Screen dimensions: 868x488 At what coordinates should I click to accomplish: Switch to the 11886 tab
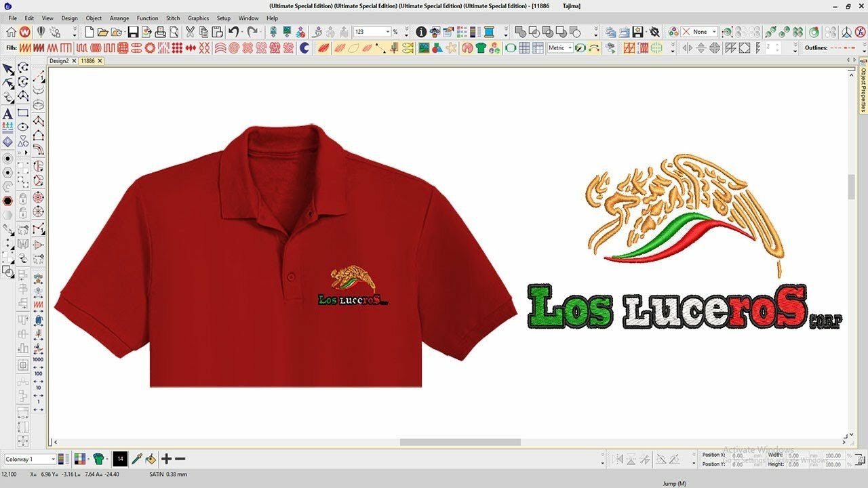(x=88, y=61)
